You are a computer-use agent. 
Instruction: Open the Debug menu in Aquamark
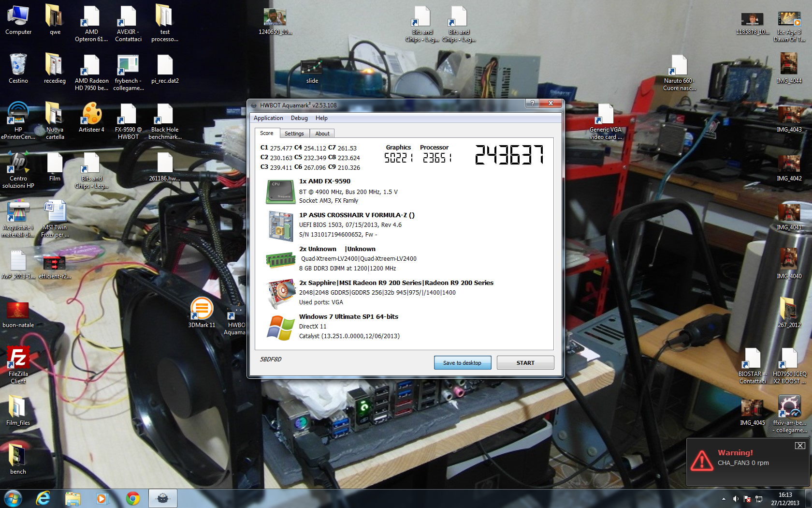(299, 118)
